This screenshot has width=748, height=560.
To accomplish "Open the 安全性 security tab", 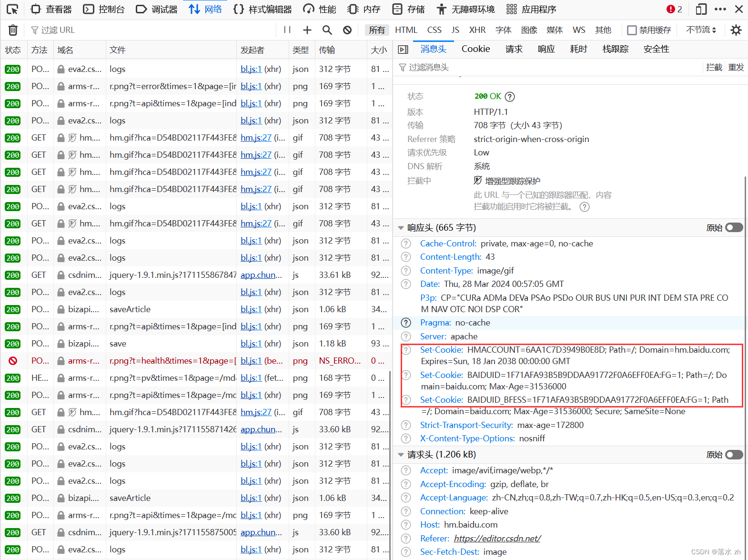I will 657,49.
